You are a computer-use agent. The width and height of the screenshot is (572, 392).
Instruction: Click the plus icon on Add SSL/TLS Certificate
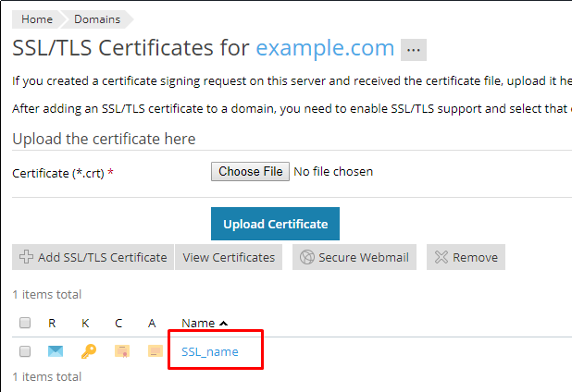[x=26, y=257]
